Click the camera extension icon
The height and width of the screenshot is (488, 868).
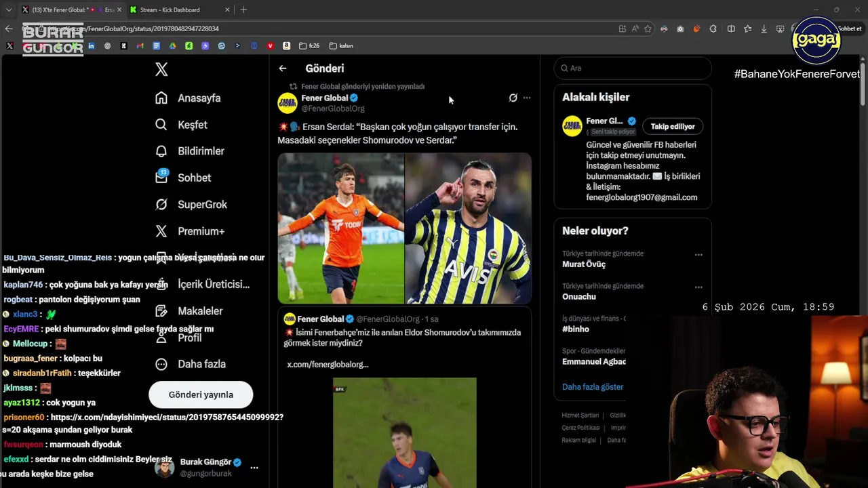point(680,28)
